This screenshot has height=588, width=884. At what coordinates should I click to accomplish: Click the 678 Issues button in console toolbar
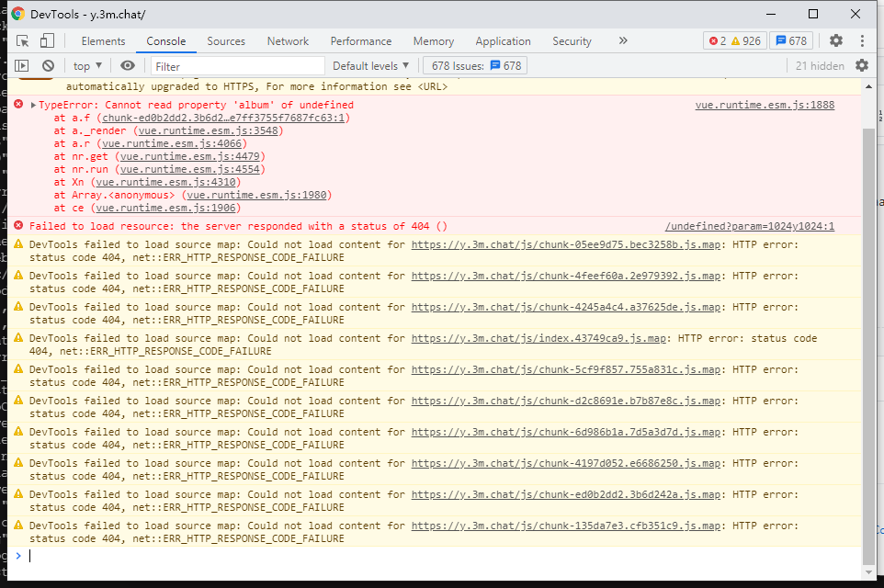tap(475, 66)
